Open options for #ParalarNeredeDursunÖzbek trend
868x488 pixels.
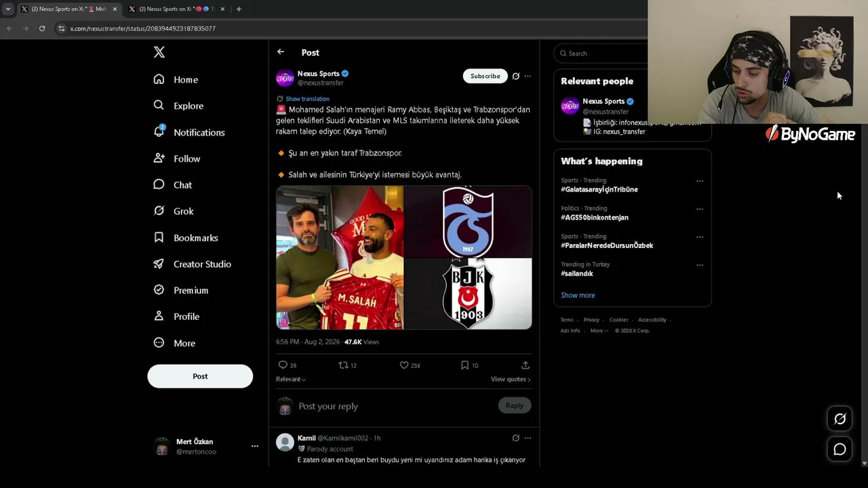pos(700,237)
